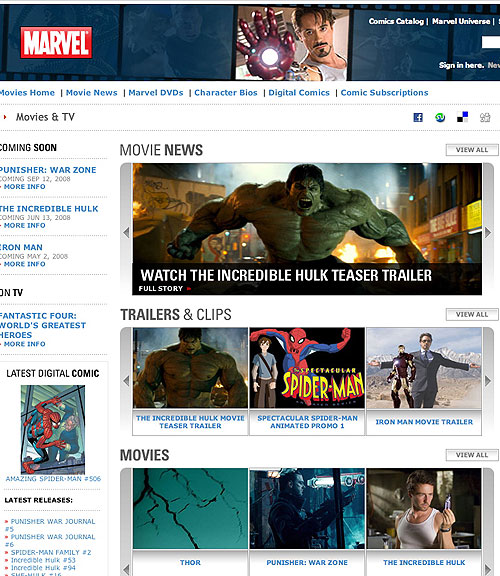Open Incredible Hulk teaser trailer thumbnail
This screenshot has width=500, height=576.
[x=190, y=368]
